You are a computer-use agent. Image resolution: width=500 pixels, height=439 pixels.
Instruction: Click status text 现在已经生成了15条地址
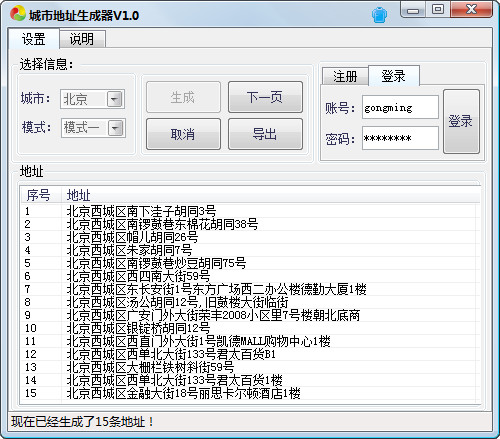tap(82, 422)
